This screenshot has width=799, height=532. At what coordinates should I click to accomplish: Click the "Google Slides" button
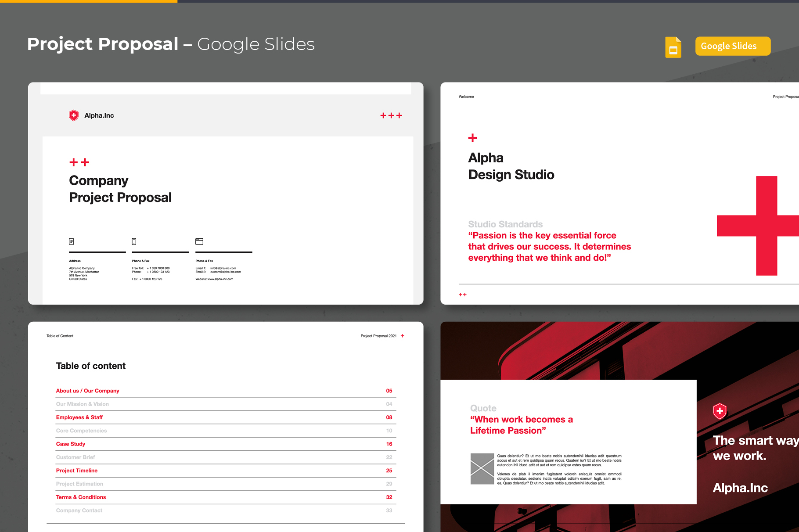point(732,46)
